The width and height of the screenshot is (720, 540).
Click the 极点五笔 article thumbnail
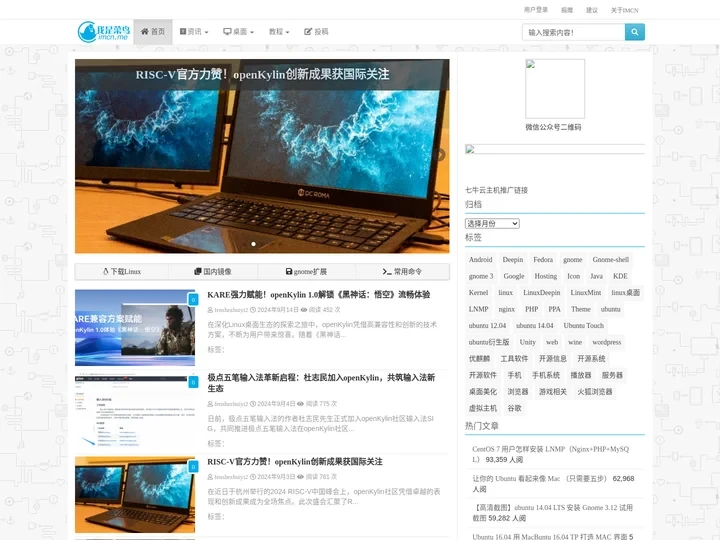click(x=135, y=411)
